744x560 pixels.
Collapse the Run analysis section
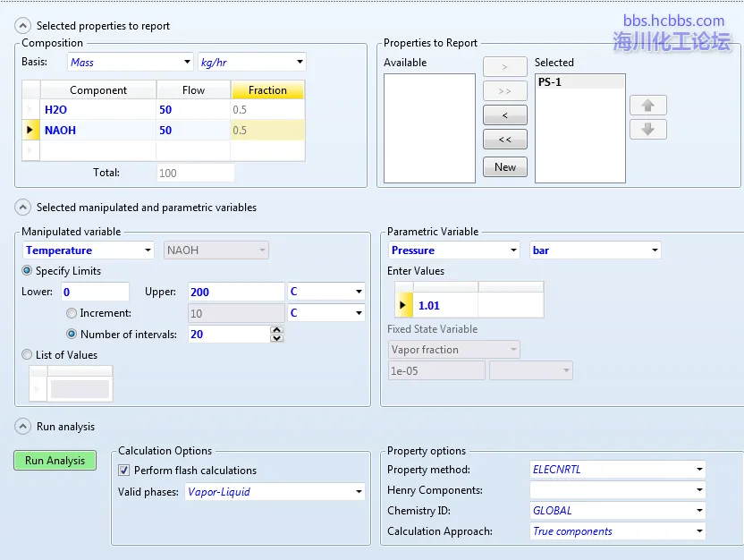(21, 427)
